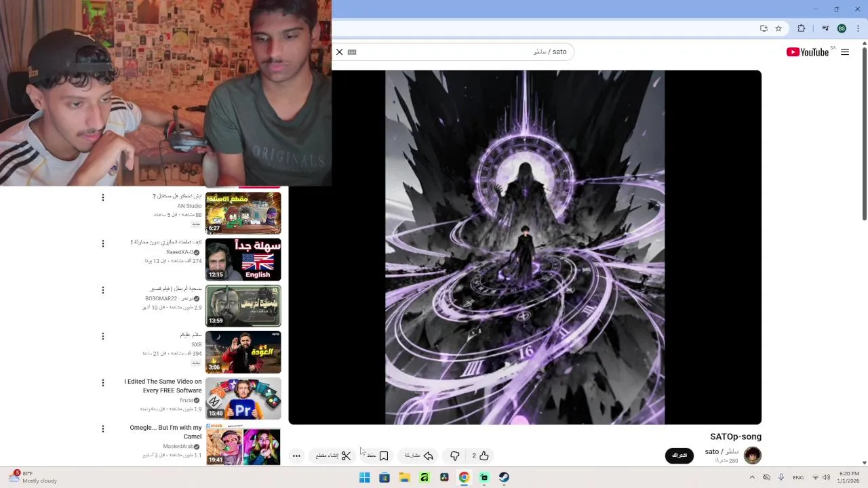Image resolution: width=868 pixels, height=488 pixels.
Task: Create a clip with the scissors button
Action: [333, 455]
